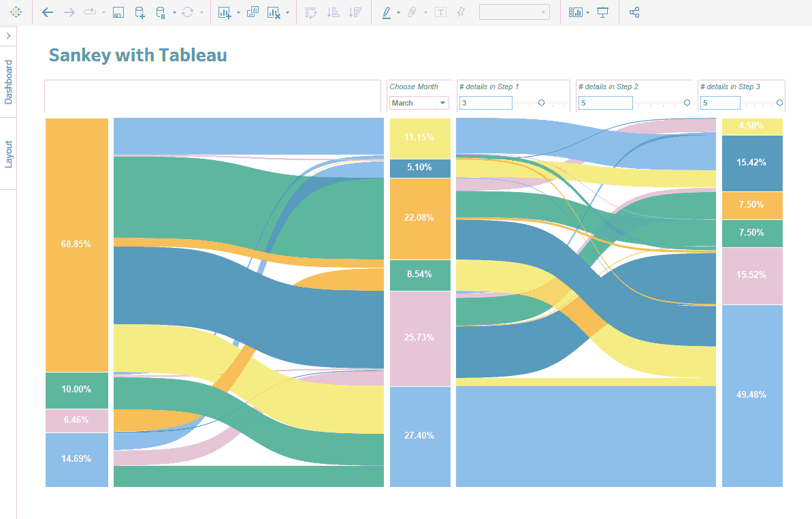Viewport: 812px width, 519px height.
Task: Click the 'Choose Month' label
Action: (414, 86)
